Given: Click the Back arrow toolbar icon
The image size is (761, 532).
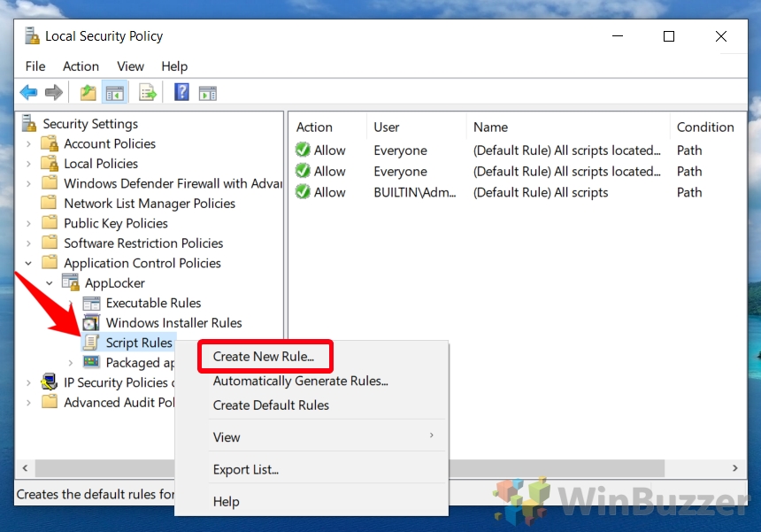Looking at the screenshot, I should 28,92.
